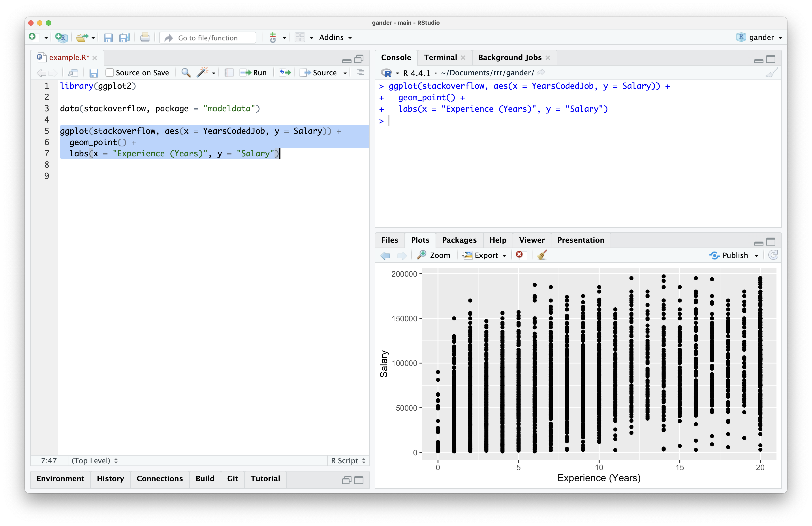
Task: Open the Addins dropdown
Action: point(335,38)
